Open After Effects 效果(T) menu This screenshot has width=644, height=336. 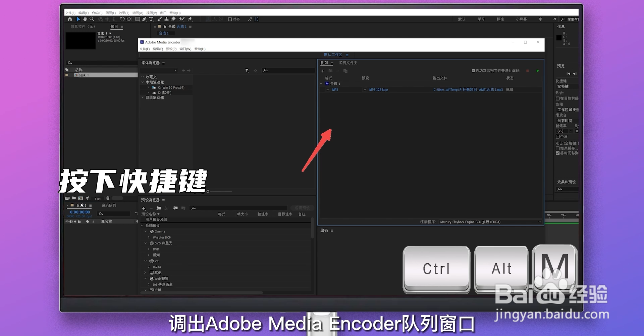click(x=124, y=13)
